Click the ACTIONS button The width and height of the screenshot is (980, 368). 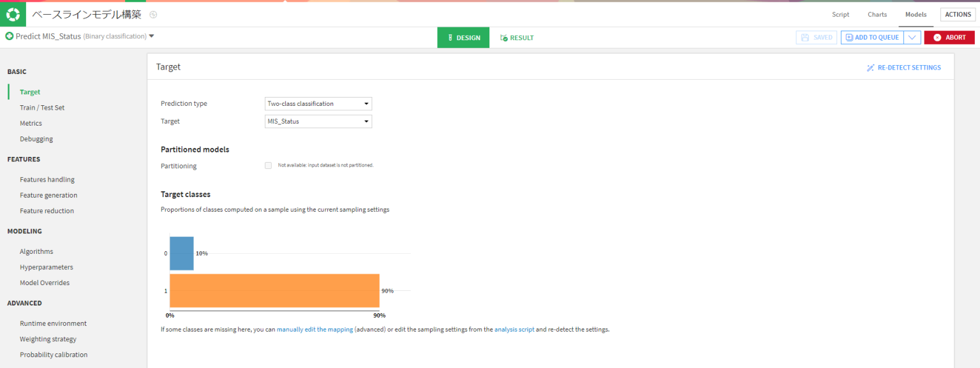(958, 14)
